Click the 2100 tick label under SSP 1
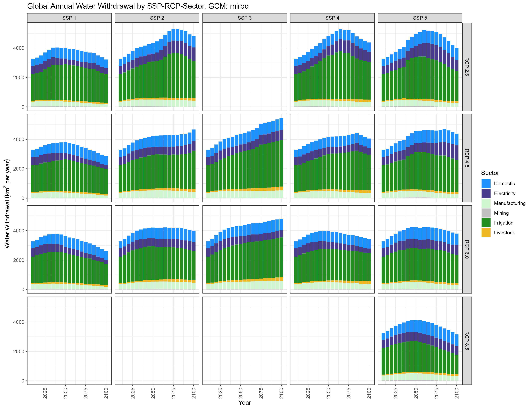532x409 pixels. click(106, 393)
